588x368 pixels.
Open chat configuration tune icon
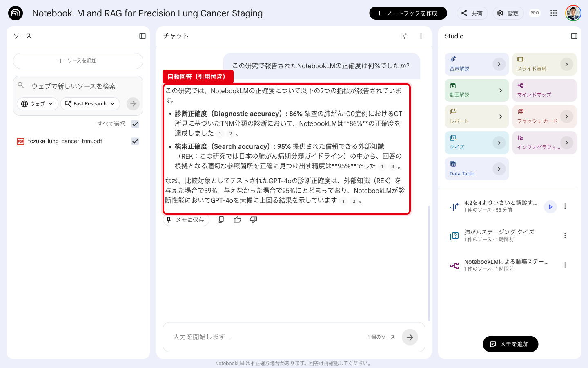405,36
